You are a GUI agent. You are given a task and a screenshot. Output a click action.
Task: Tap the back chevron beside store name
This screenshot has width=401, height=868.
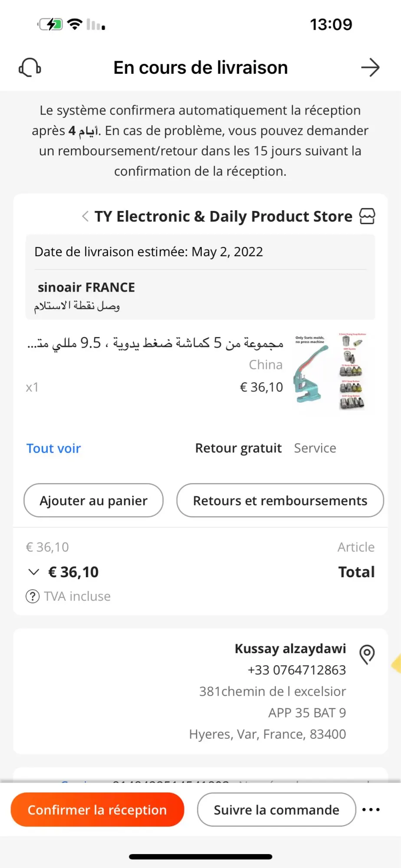tap(85, 216)
